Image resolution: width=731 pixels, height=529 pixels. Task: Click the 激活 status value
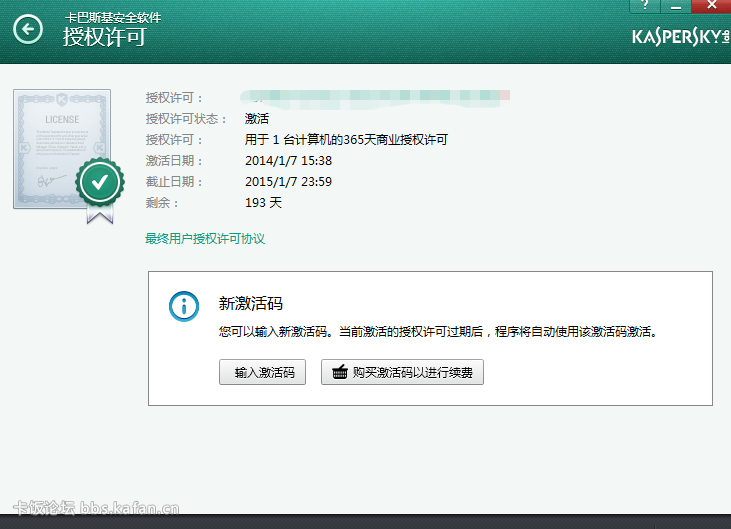click(x=257, y=118)
